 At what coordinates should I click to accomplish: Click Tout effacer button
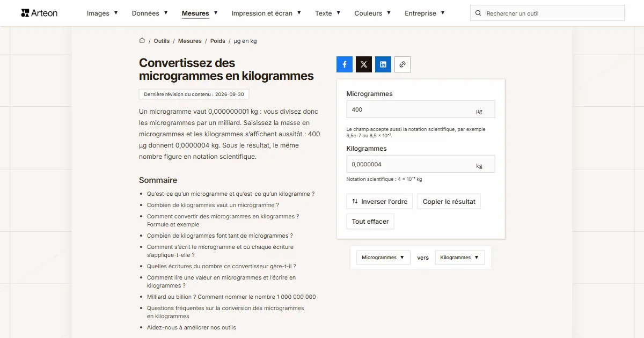pos(370,222)
